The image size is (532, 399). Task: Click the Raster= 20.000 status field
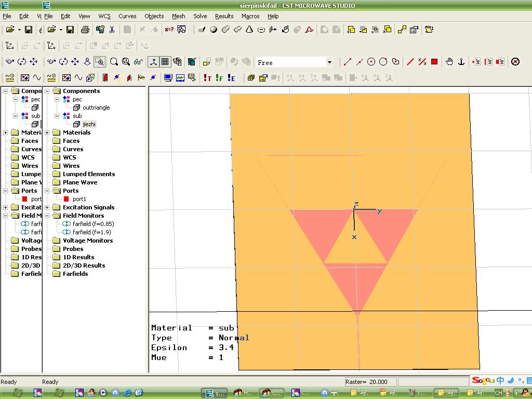pos(370,382)
